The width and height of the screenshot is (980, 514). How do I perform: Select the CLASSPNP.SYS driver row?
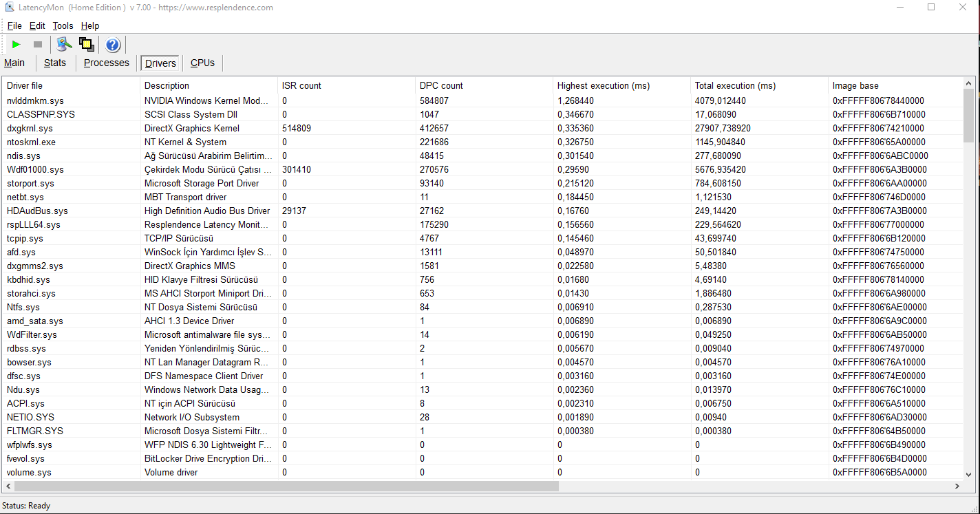pos(483,114)
